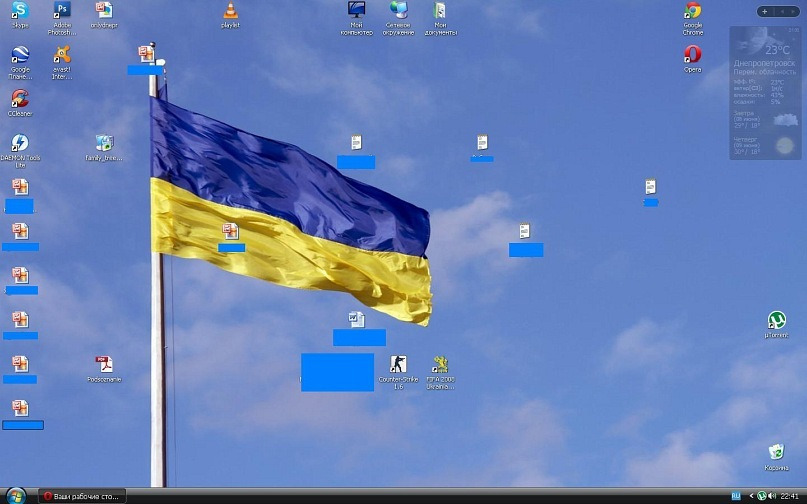Click the 22:41 taskbar clock
807x504 pixels.
pos(790,496)
